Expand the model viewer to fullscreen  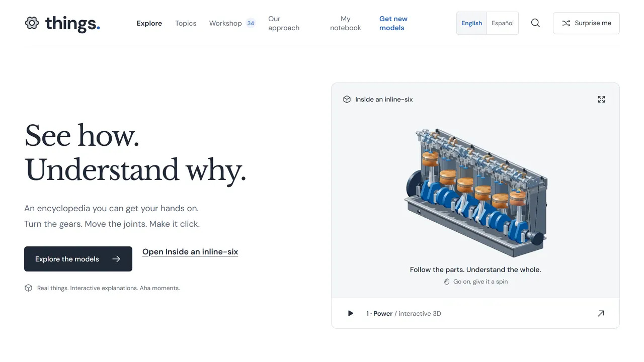[601, 100]
